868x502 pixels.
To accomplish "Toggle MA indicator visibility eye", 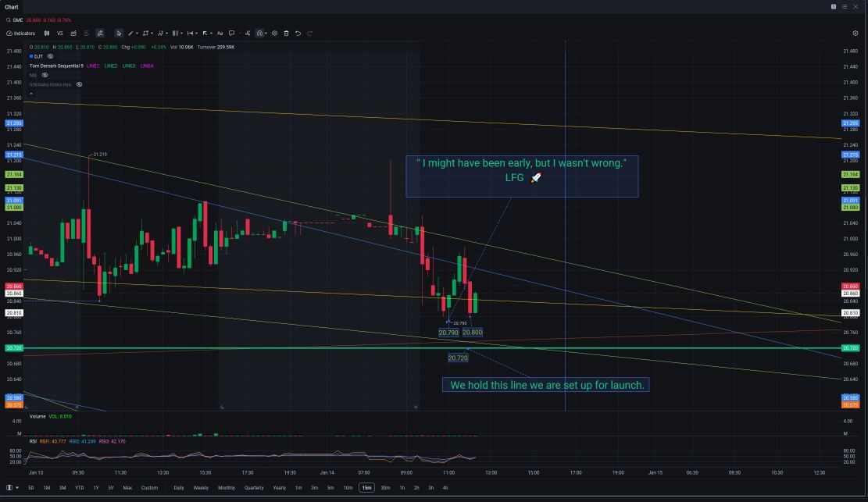I will click(x=45, y=75).
